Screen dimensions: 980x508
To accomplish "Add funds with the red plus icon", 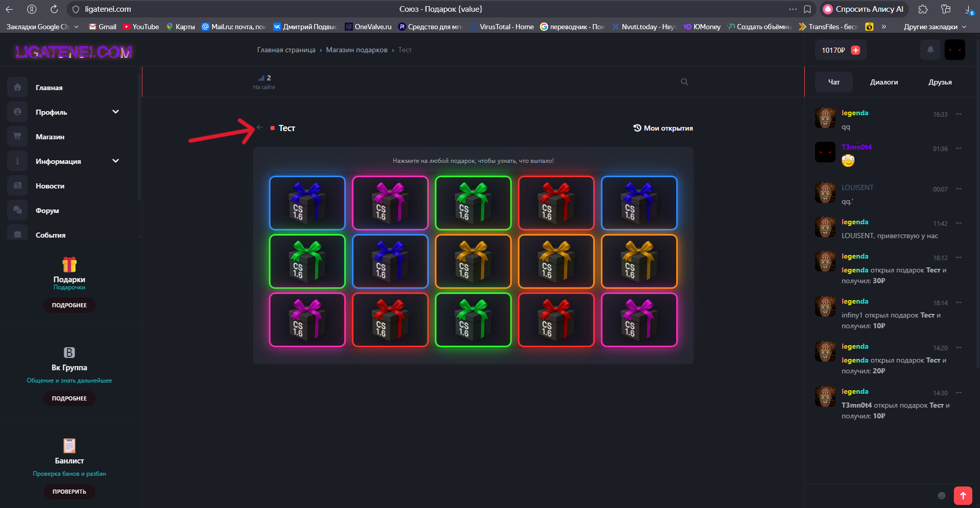I will pos(856,50).
